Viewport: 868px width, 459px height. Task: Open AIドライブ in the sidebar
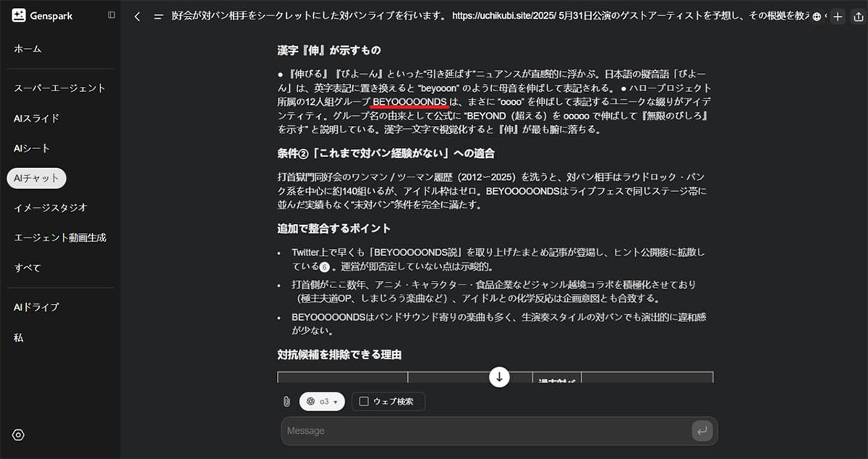(x=36, y=307)
